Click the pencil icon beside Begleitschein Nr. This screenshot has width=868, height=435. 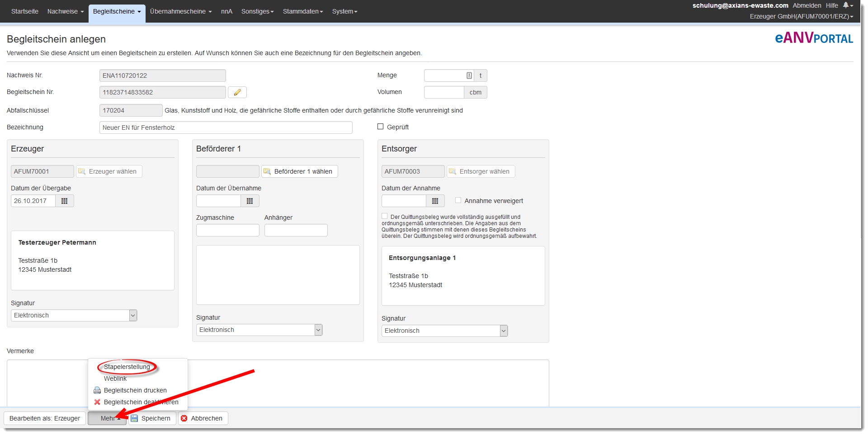[237, 92]
